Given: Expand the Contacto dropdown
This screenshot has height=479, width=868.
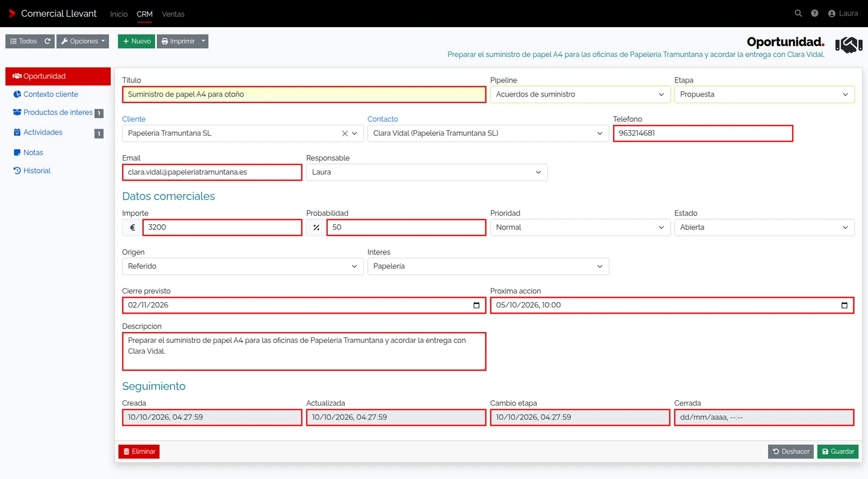Looking at the screenshot, I should pyautogui.click(x=488, y=133).
